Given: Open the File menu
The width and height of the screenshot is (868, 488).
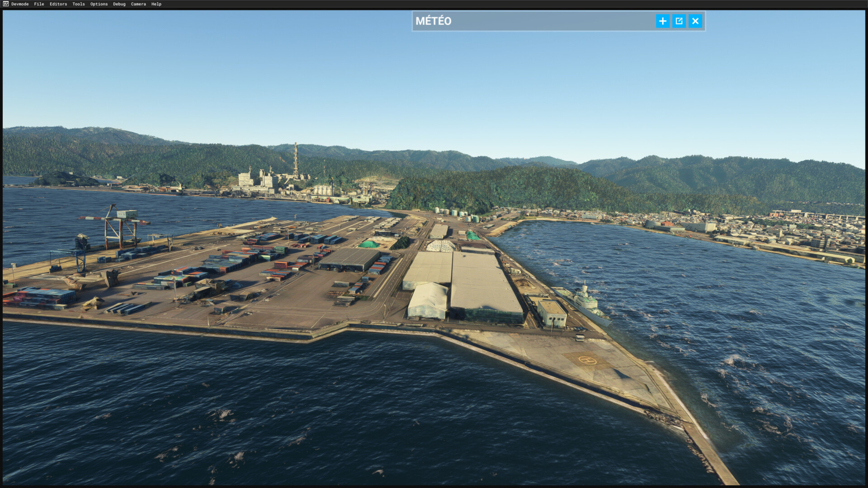Looking at the screenshot, I should pos(39,4).
